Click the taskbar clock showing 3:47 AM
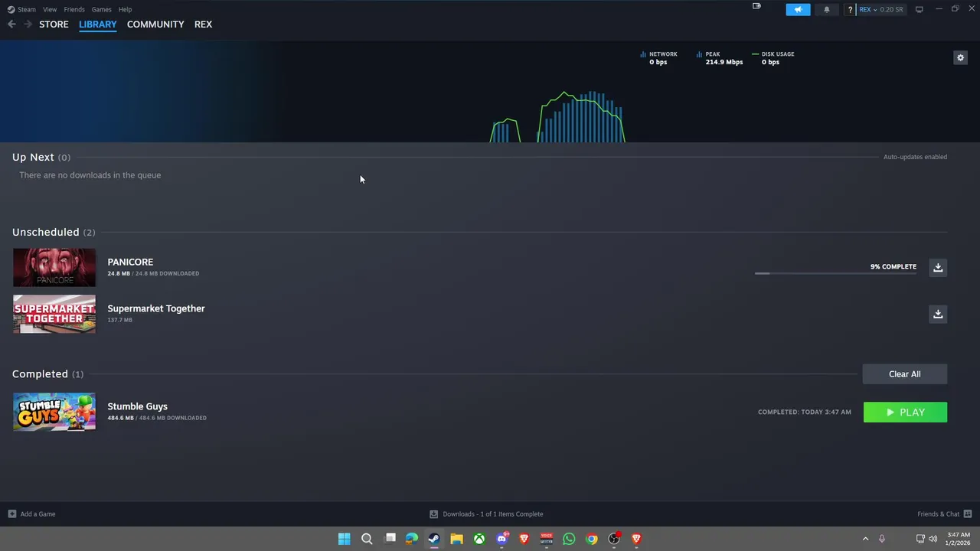The image size is (980, 551). (x=959, y=539)
